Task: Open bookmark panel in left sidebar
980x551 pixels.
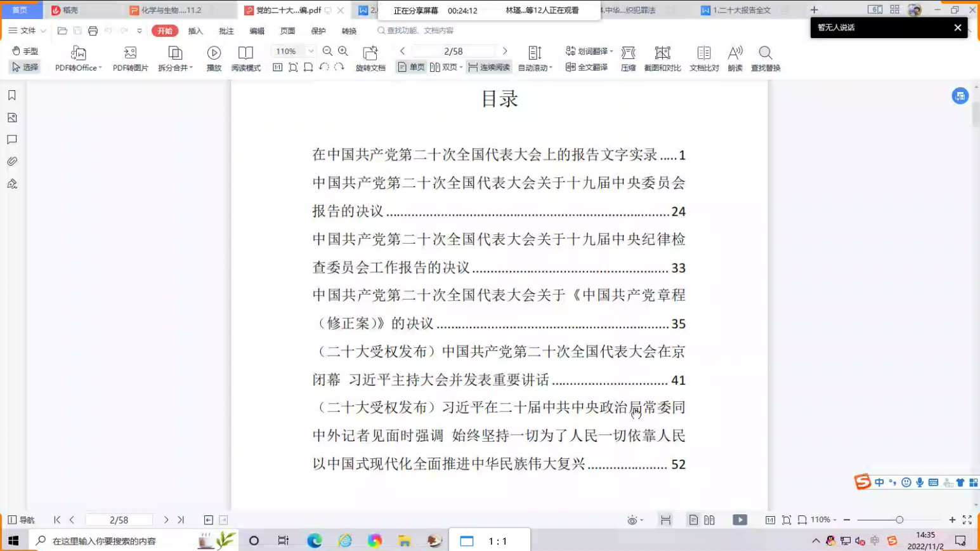Action: [12, 95]
